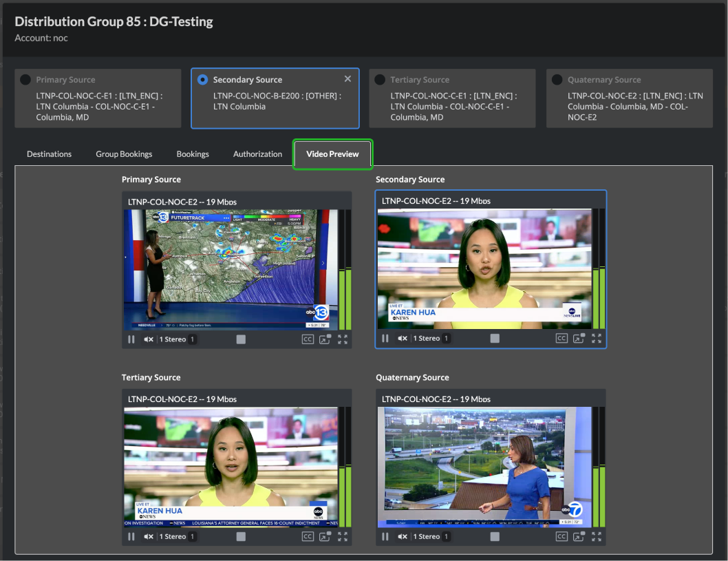Open Secondary Source video in pop-out window

click(579, 339)
